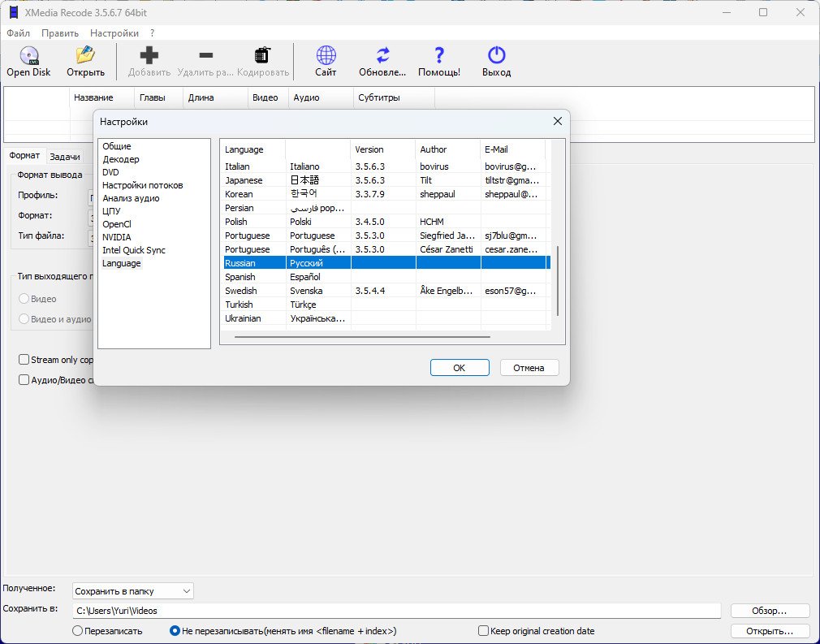Viewport: 820px width, 644px height.
Task: Click the XMedia Recode app icon in title bar
Action: (14, 12)
